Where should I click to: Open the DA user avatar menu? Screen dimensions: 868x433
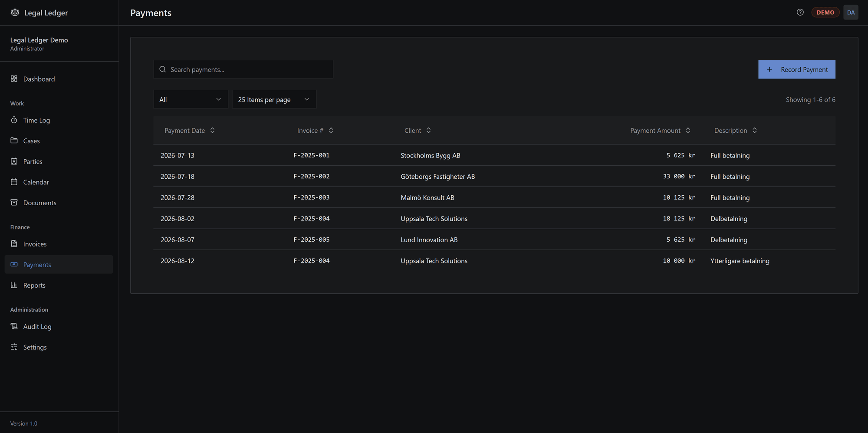[x=851, y=13]
